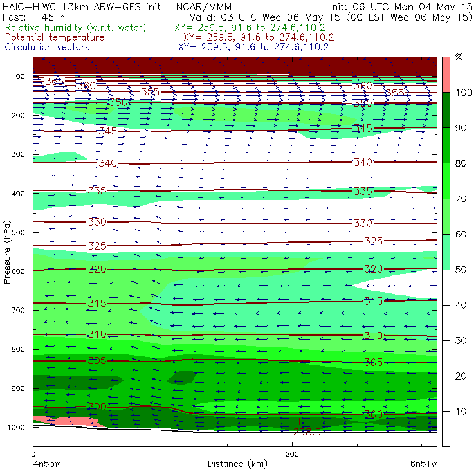476x476 pixels.
Task: Click the colorbar label '60'
Action: (461, 234)
